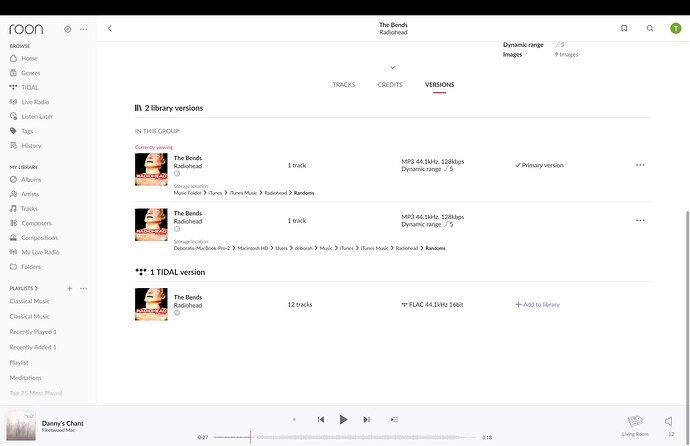Skip to next track
Image resolution: width=690 pixels, height=446 pixels.
click(x=366, y=420)
